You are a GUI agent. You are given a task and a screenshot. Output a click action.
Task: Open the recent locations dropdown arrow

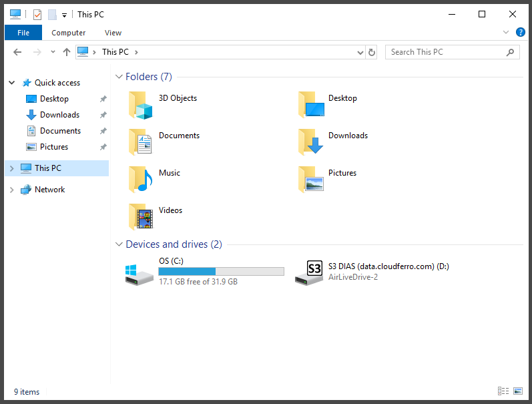(53, 52)
